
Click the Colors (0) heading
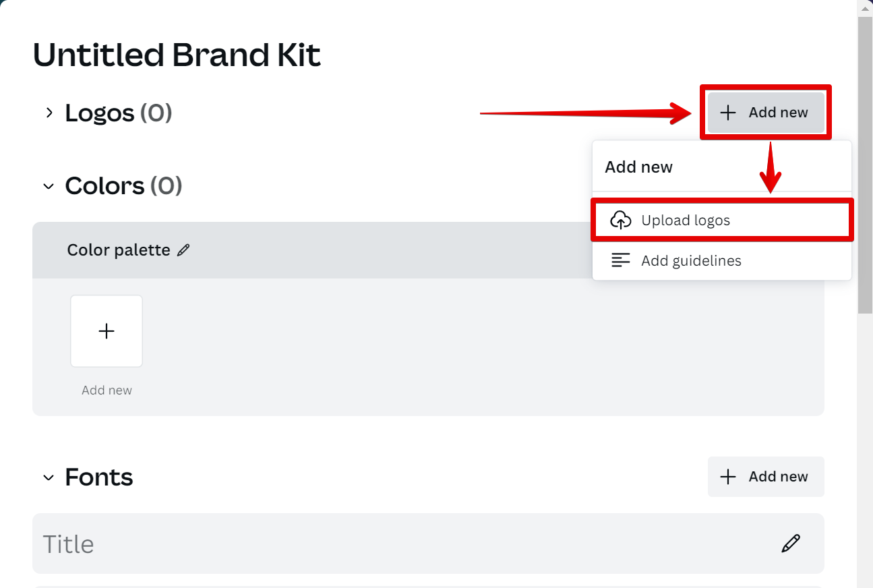(123, 186)
